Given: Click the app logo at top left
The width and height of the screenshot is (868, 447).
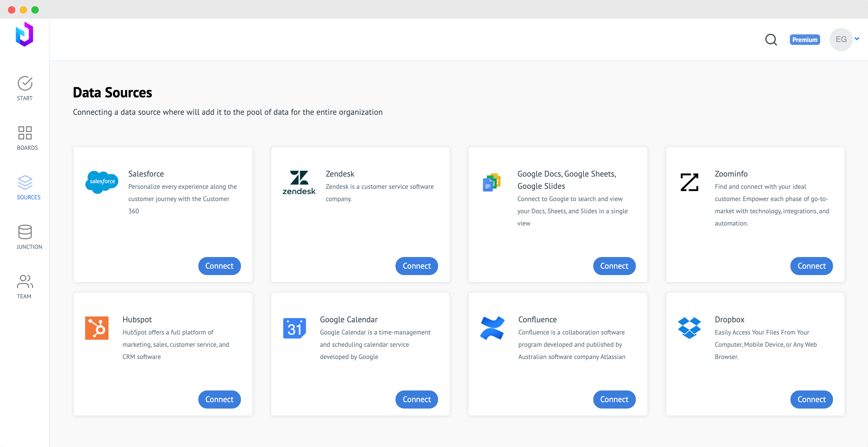Looking at the screenshot, I should click(x=24, y=34).
